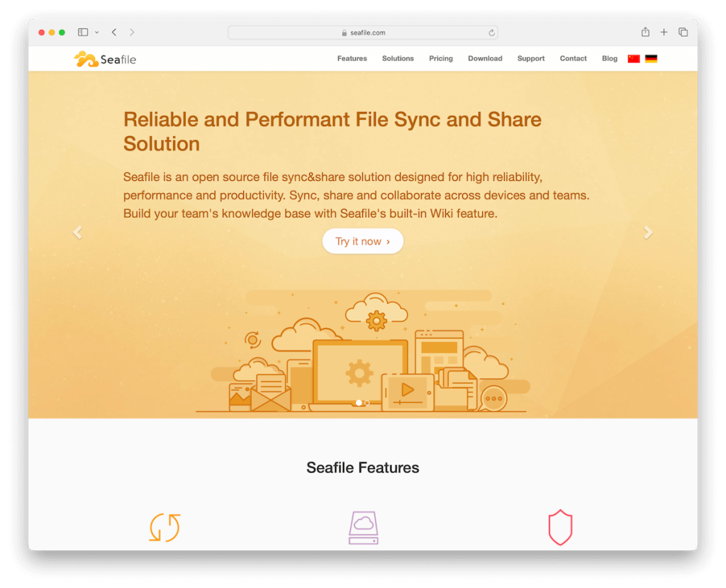
Task: Toggle the Safari sidebar button
Action: click(x=83, y=32)
